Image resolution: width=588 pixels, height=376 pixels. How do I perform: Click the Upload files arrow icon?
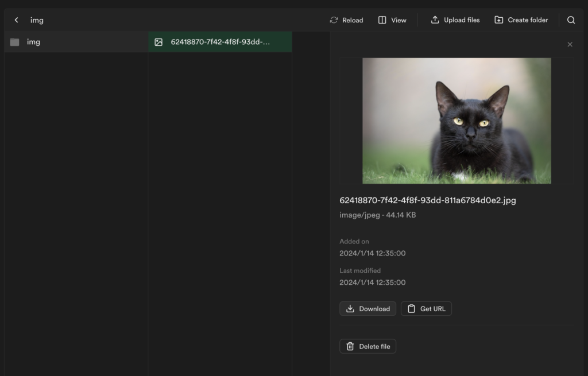point(435,20)
